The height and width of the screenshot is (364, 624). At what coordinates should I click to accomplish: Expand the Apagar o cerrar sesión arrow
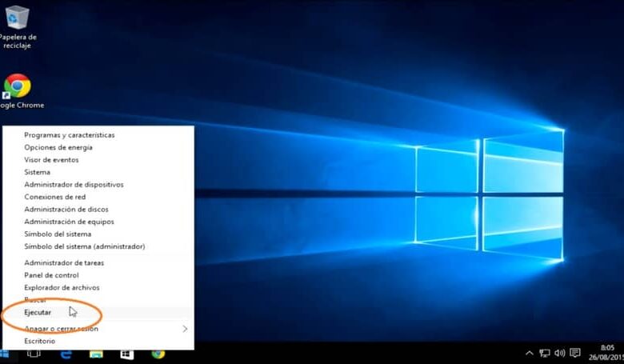point(185,329)
